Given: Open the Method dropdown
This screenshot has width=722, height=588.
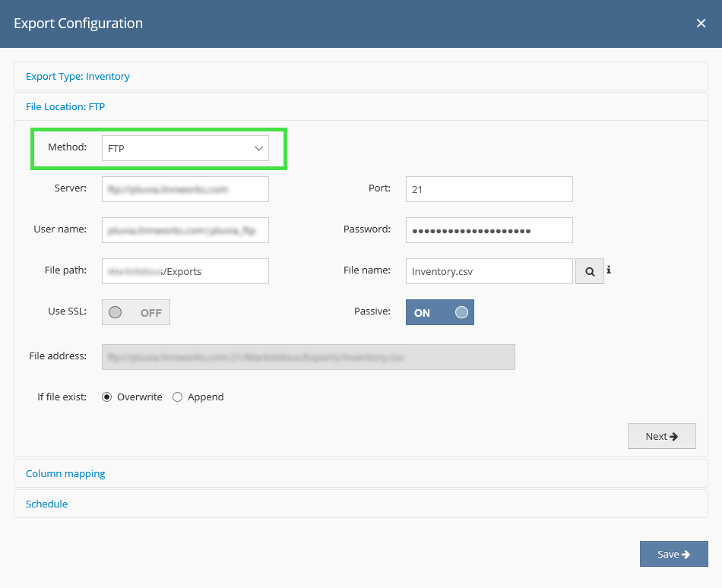Looking at the screenshot, I should click(185, 148).
